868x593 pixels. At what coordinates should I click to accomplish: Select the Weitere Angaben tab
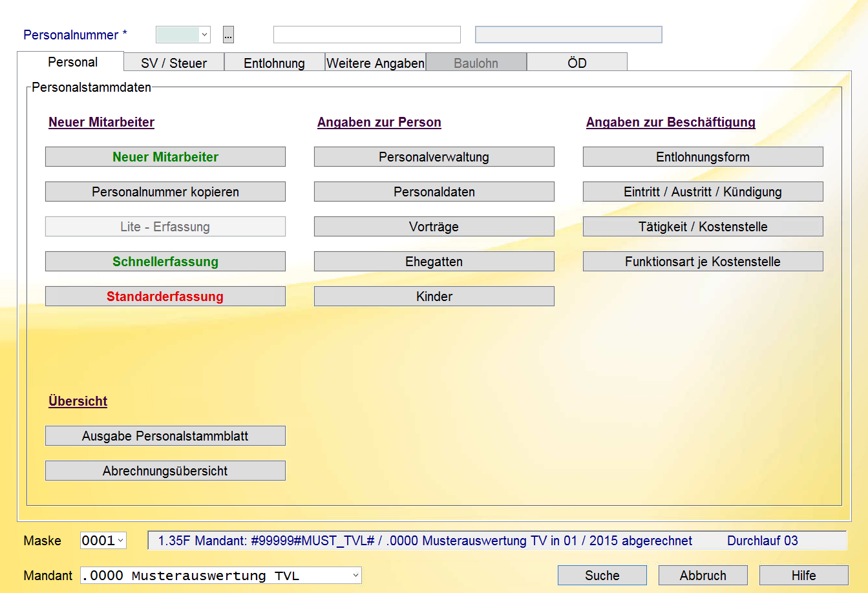[376, 63]
